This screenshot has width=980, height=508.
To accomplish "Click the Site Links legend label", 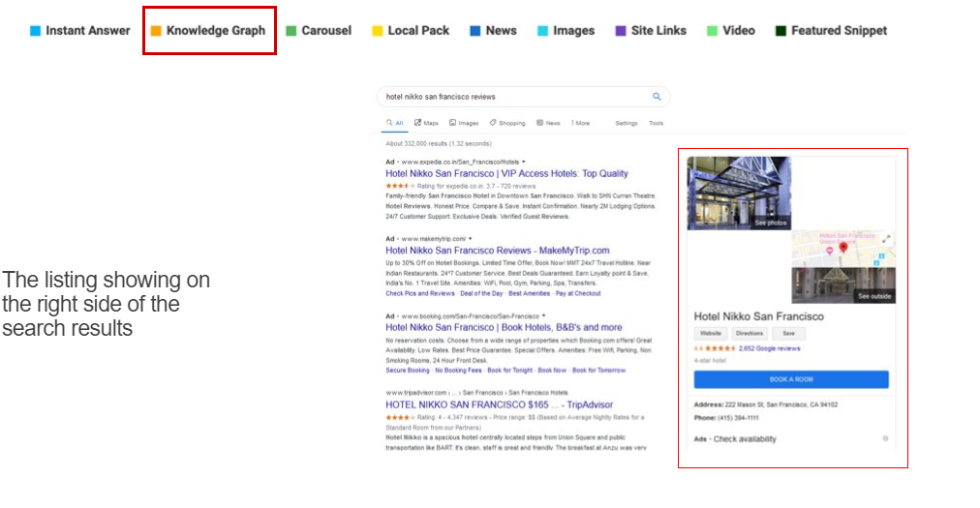I will pyautogui.click(x=658, y=31).
